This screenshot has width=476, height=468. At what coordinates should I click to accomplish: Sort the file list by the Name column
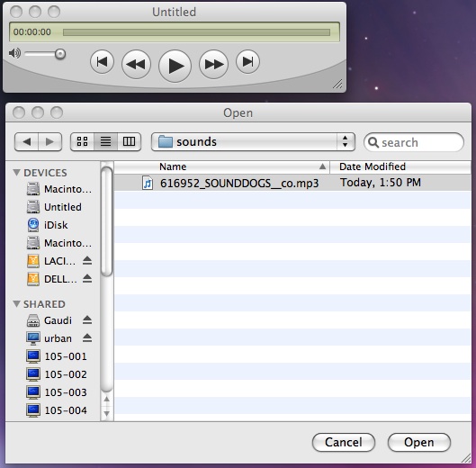click(221, 166)
